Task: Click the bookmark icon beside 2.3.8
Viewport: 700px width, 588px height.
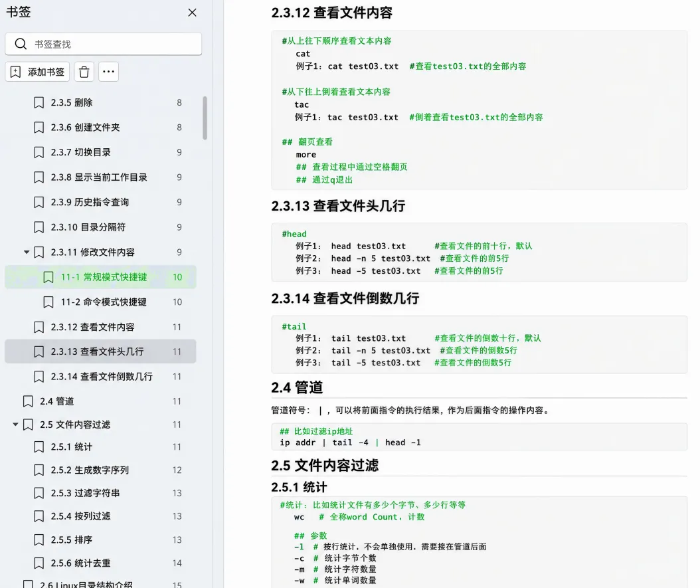Action: point(39,177)
